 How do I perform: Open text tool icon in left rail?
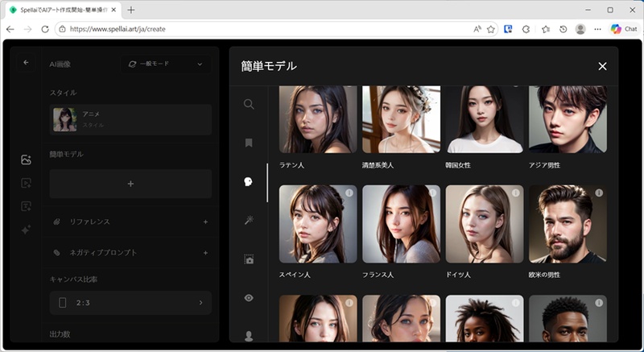26,206
